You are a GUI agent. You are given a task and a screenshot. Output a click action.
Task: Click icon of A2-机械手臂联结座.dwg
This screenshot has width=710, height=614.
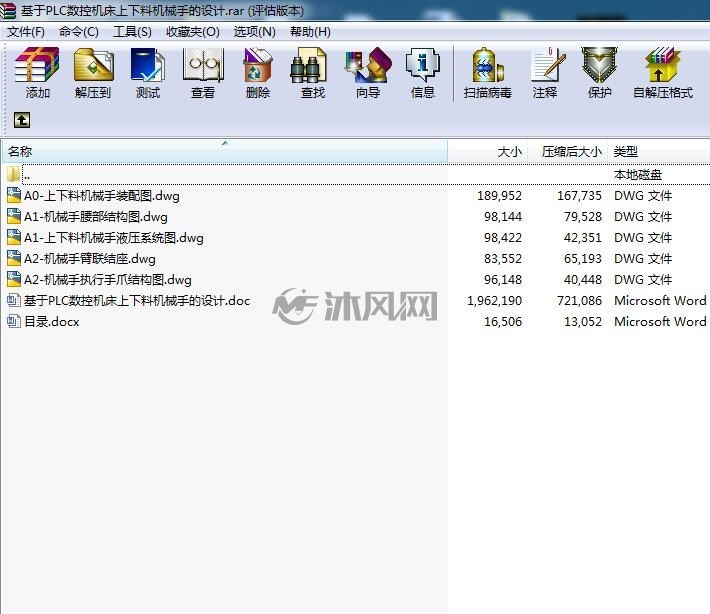pyautogui.click(x=14, y=259)
